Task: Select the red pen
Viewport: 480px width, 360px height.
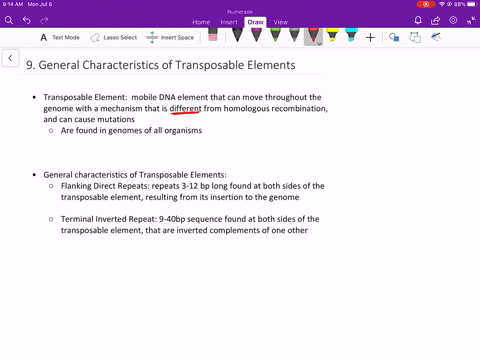Action: (313, 35)
